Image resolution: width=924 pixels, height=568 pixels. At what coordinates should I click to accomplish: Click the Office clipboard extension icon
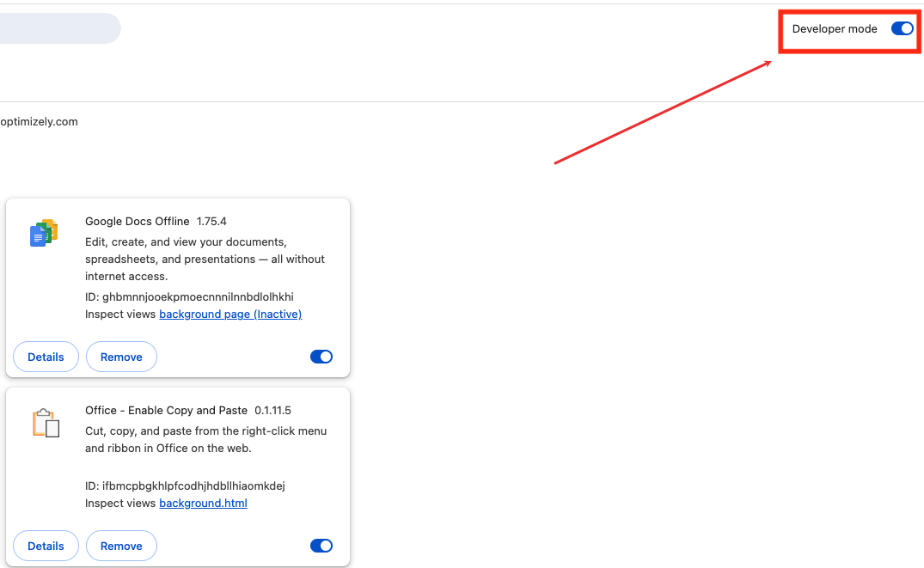click(x=46, y=423)
